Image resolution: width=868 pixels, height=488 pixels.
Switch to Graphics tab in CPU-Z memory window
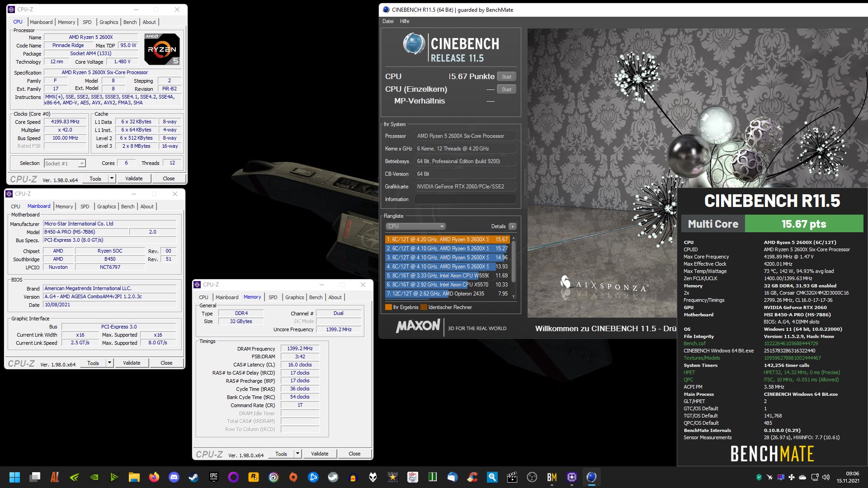click(295, 297)
